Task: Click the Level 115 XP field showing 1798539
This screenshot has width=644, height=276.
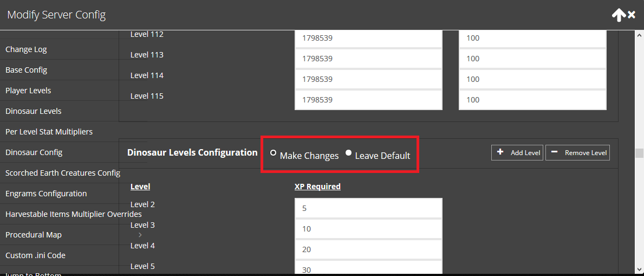Action: click(368, 100)
